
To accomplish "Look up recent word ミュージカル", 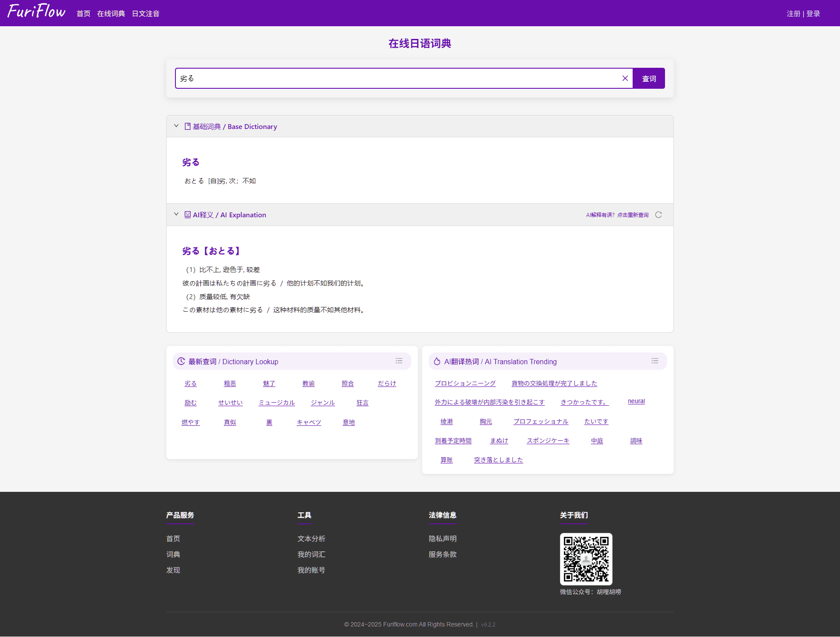I will point(276,403).
